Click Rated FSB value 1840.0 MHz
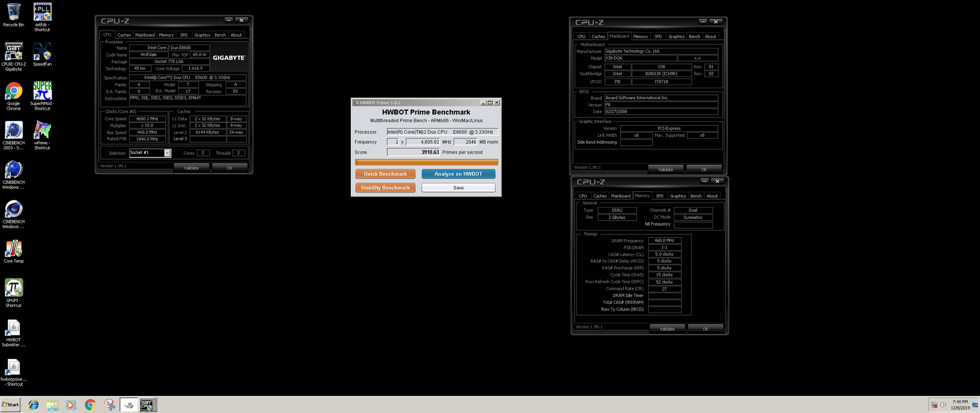980x413 pixels. [147, 139]
